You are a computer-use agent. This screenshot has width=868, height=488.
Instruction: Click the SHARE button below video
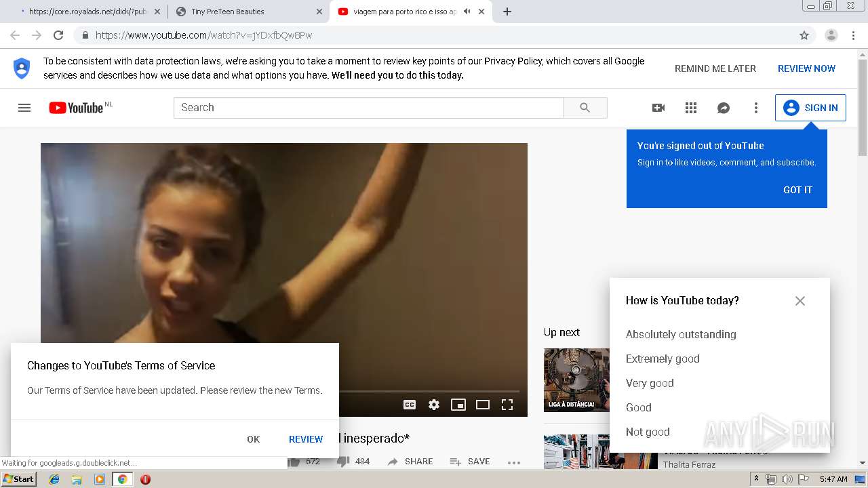(x=410, y=462)
